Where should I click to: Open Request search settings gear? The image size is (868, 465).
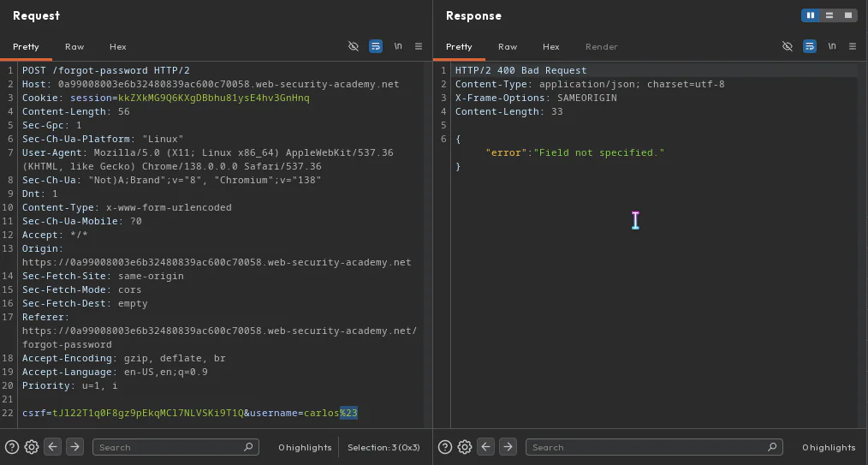click(32, 447)
